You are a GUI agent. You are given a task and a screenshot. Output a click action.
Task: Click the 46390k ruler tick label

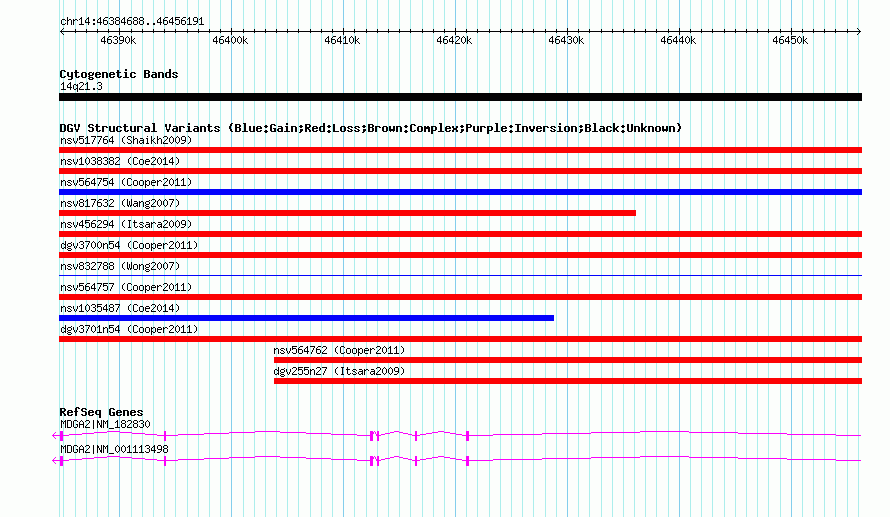[x=118, y=40]
